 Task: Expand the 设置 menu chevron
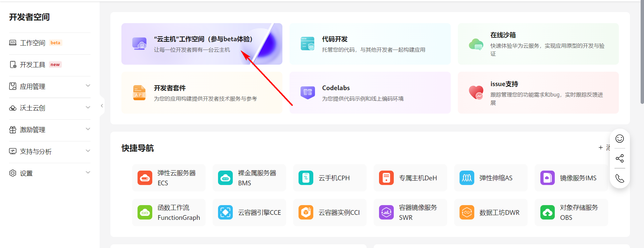[x=88, y=173]
